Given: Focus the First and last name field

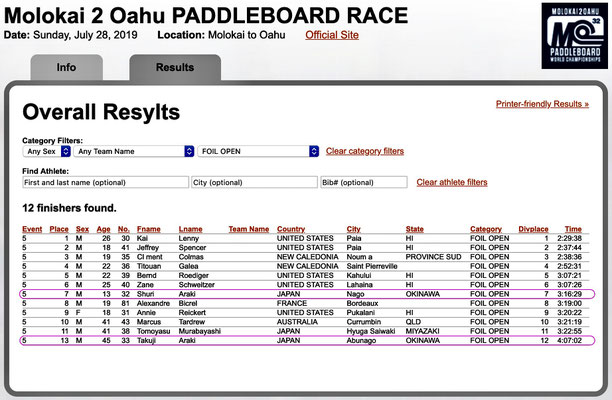Looking at the screenshot, I should pos(105,182).
